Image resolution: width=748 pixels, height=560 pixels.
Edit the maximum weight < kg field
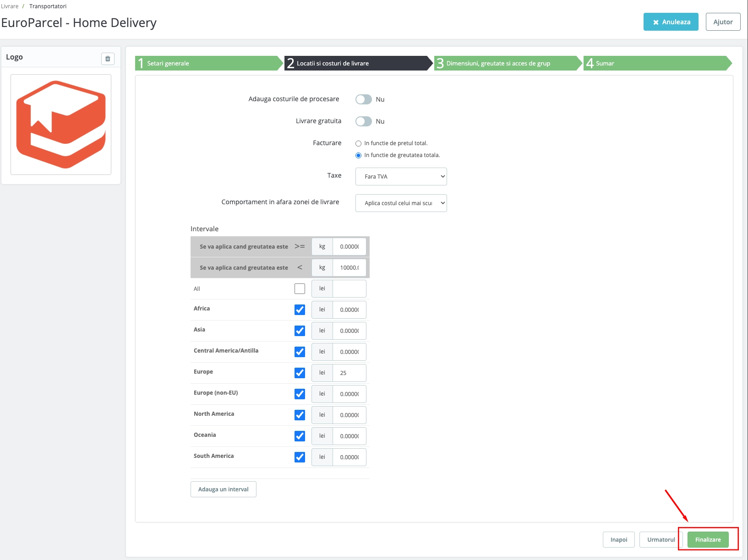[x=349, y=267]
